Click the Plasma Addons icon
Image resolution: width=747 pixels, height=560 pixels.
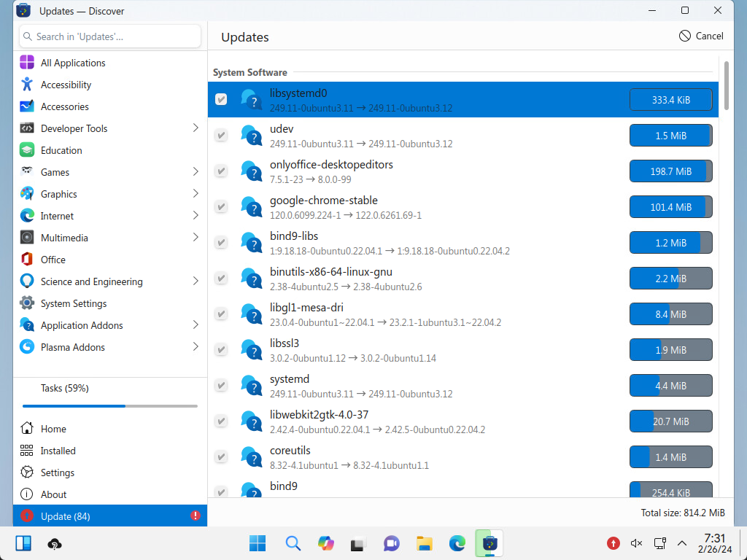[x=27, y=347]
